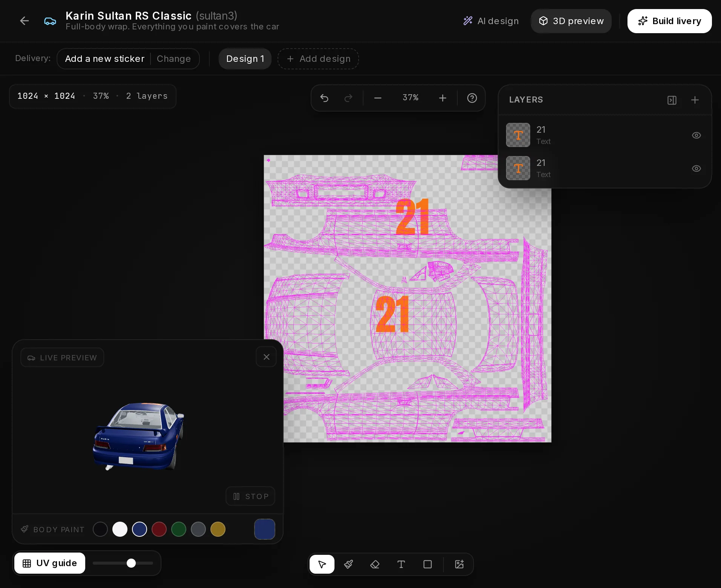Choose gold body paint swatch
This screenshot has height=588, width=721.
(218, 529)
